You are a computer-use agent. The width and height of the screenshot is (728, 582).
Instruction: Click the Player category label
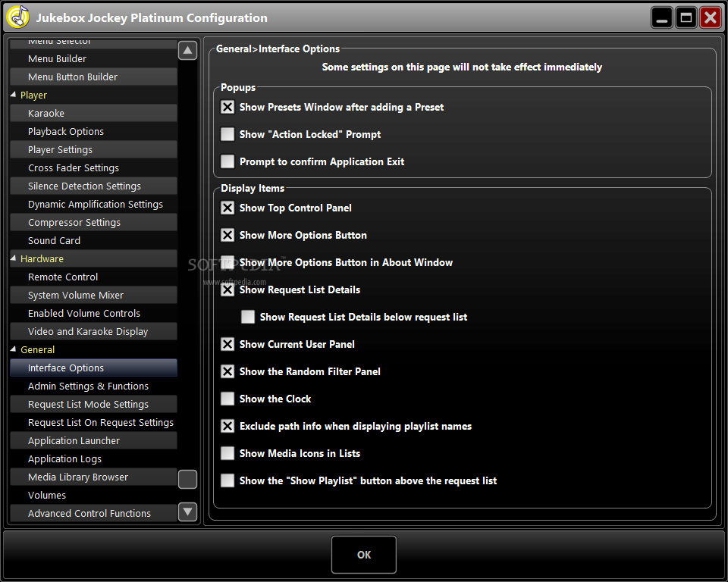pos(33,95)
